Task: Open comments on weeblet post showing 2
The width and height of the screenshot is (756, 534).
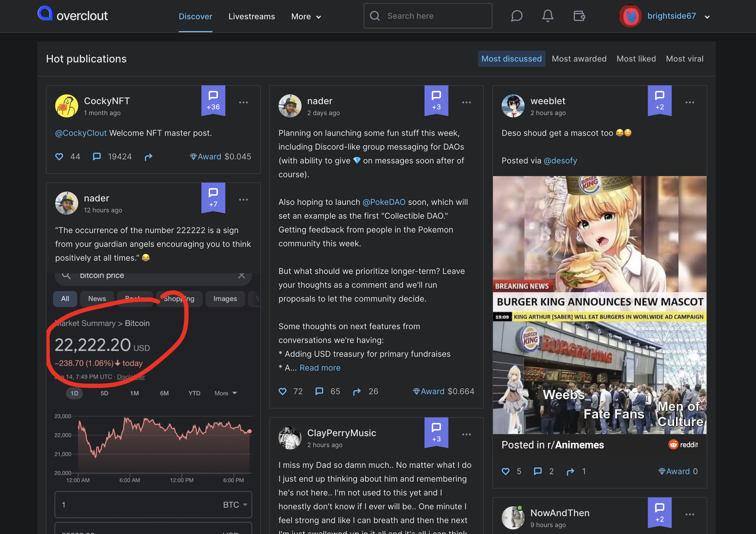Action: pyautogui.click(x=538, y=471)
